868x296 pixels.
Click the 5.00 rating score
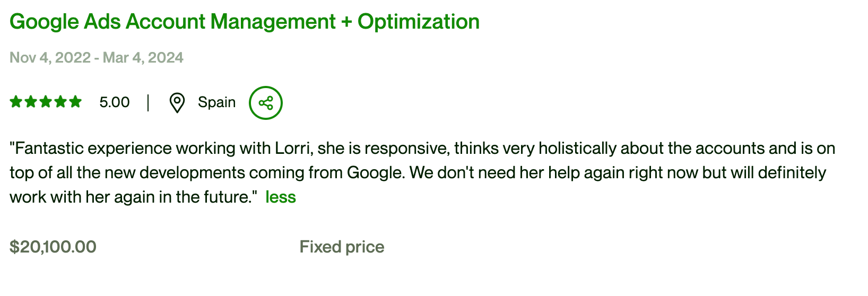tap(115, 102)
